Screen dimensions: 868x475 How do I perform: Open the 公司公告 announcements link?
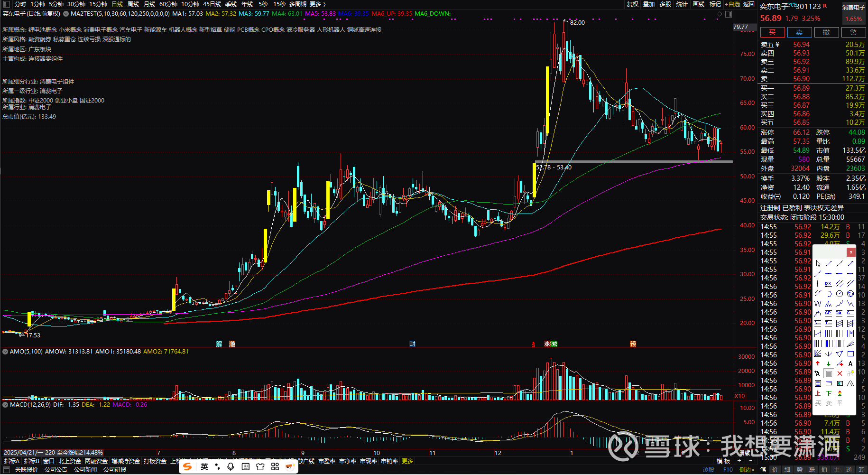(x=56, y=470)
